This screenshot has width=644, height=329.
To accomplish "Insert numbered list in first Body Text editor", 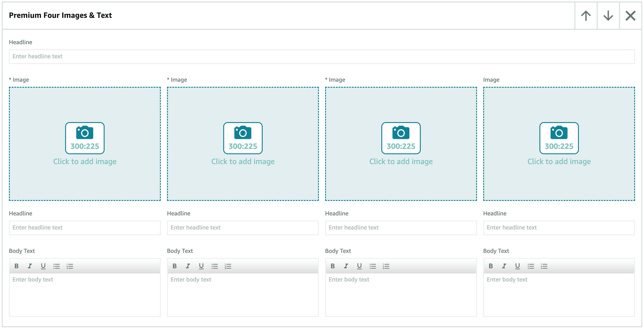I will (x=70, y=266).
